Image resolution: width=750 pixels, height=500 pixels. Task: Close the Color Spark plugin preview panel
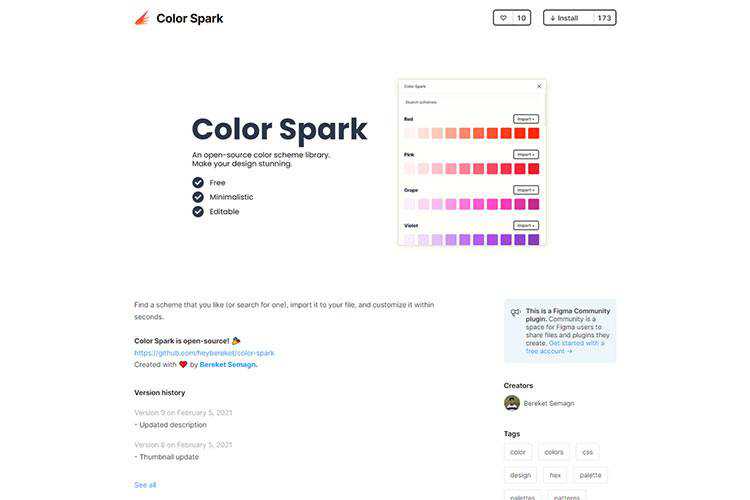click(539, 87)
